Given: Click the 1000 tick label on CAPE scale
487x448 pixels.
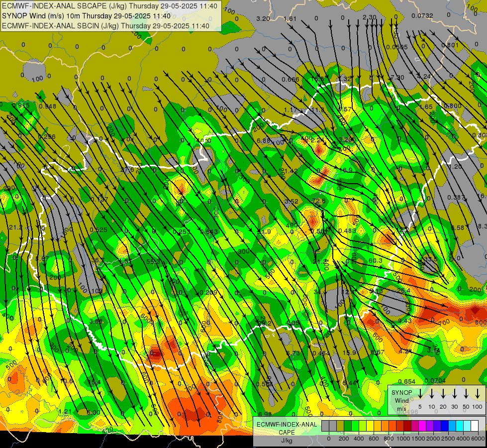Looking at the screenshot, I should click(403, 439).
